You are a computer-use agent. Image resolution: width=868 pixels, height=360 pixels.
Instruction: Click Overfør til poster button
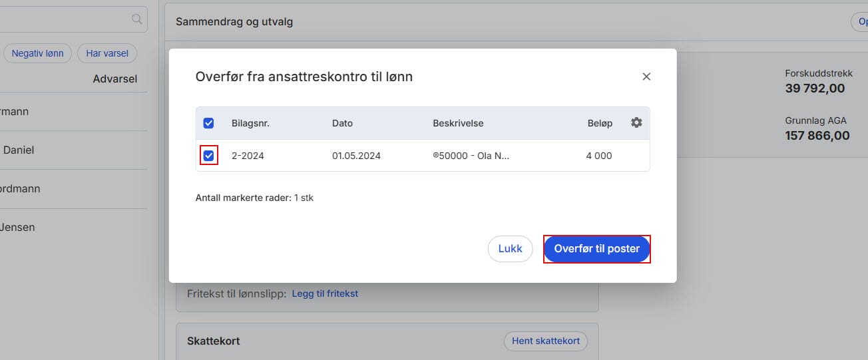596,249
